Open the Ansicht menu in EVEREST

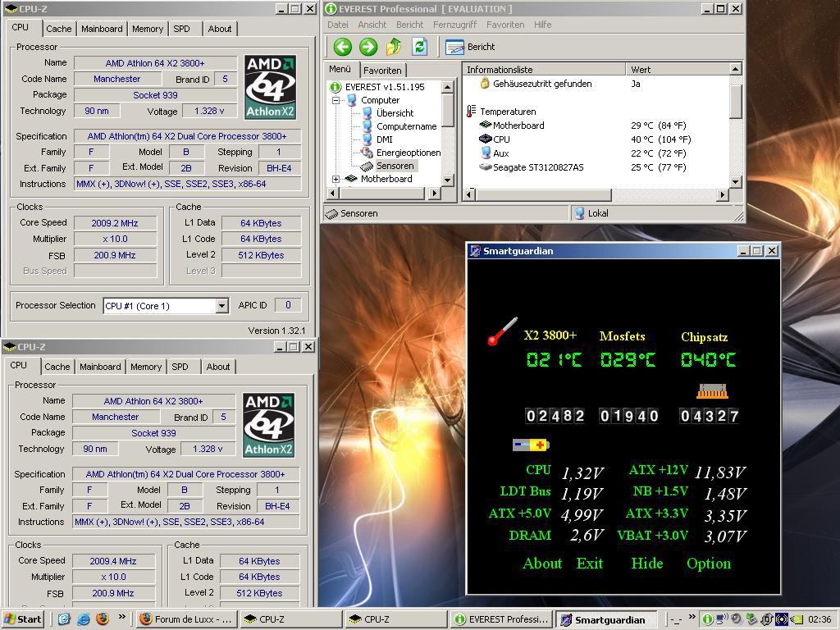click(x=372, y=25)
